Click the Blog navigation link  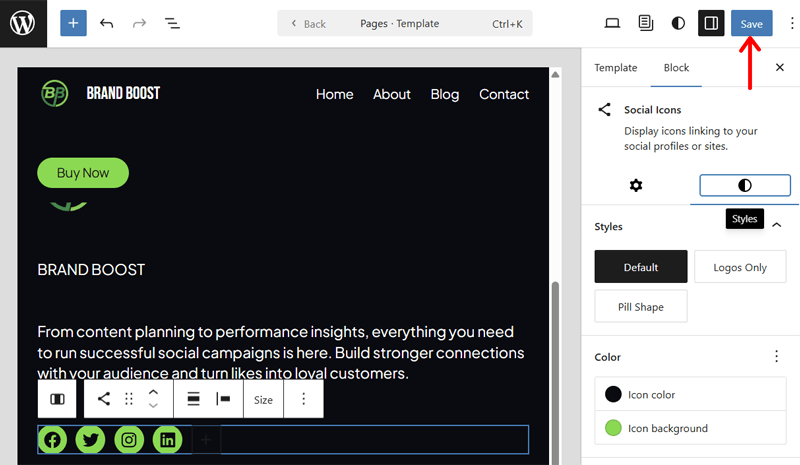click(x=445, y=94)
